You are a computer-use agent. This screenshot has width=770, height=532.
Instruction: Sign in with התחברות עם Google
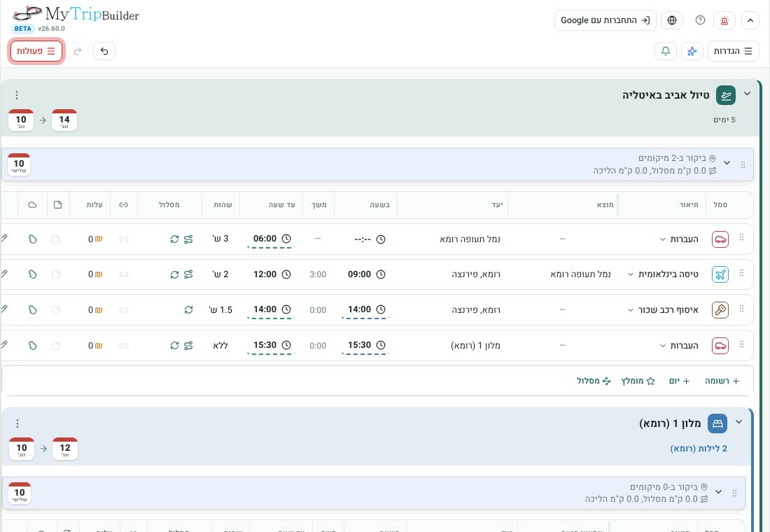pyautogui.click(x=605, y=20)
